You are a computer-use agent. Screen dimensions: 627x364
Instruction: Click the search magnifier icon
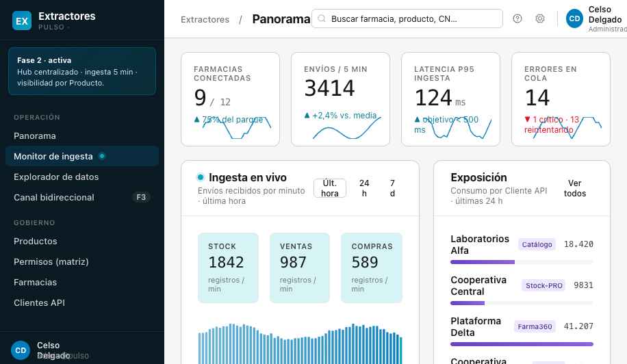322,18
